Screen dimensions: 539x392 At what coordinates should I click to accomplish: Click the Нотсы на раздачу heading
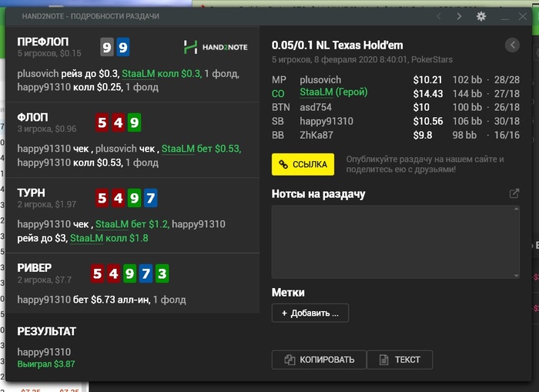pyautogui.click(x=318, y=194)
